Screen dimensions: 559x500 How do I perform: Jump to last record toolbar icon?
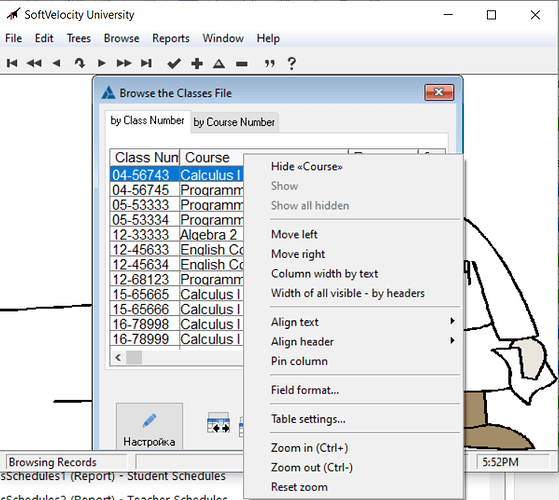pos(146,63)
